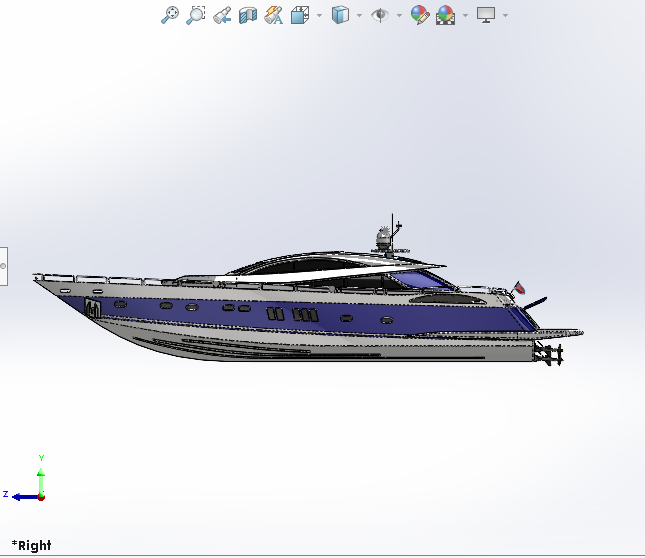Select the Zoom to Area tool
Image resolution: width=645 pixels, height=558 pixels.
click(x=196, y=15)
